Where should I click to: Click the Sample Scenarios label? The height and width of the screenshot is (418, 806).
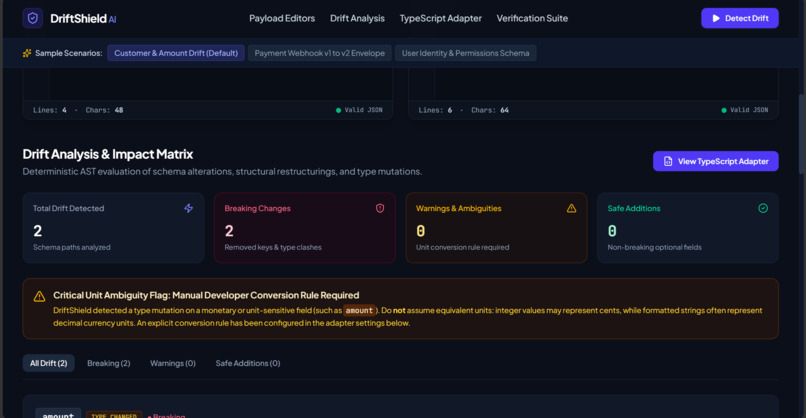69,53
